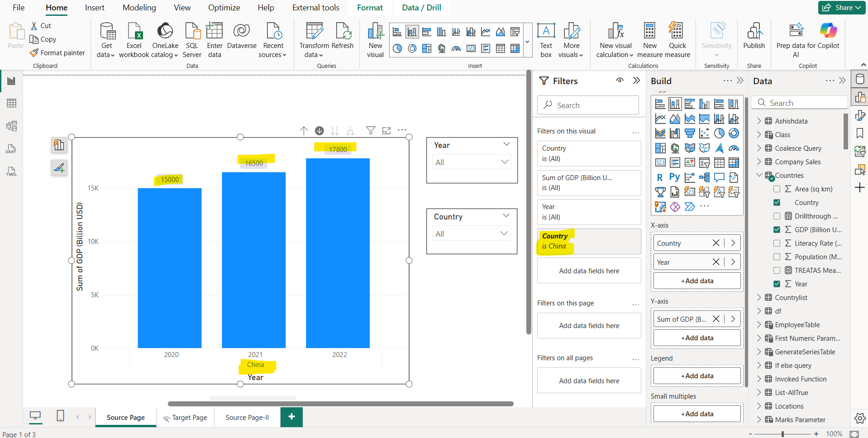Switch to the Modeling ribbon tab
Screen dimensions: 868x438
pos(139,8)
